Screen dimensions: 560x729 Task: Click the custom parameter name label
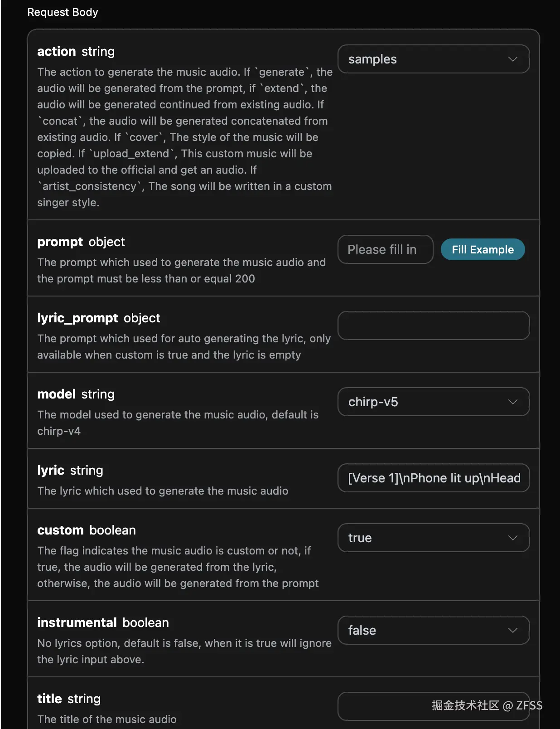click(60, 530)
